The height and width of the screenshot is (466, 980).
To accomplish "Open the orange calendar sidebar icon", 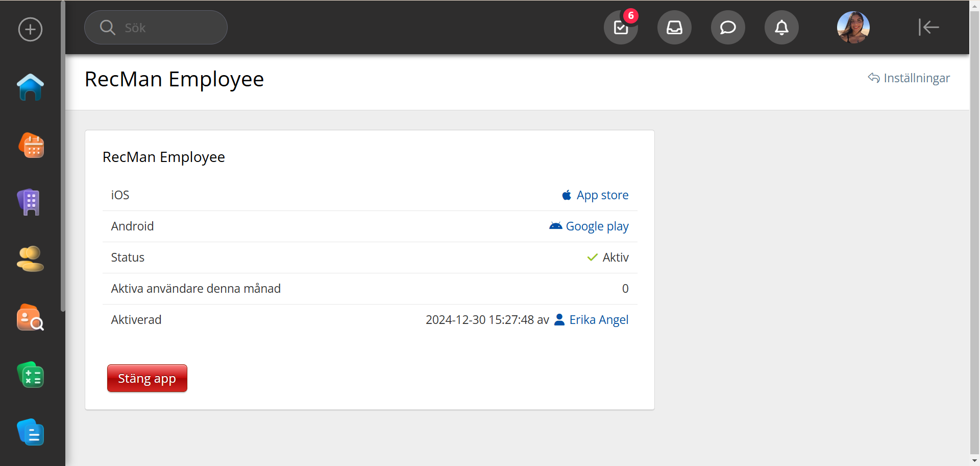I will (x=31, y=146).
